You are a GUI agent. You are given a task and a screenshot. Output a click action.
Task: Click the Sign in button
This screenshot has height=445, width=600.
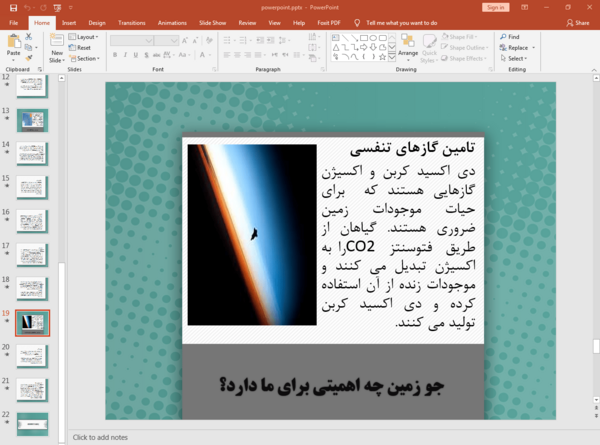click(x=496, y=8)
